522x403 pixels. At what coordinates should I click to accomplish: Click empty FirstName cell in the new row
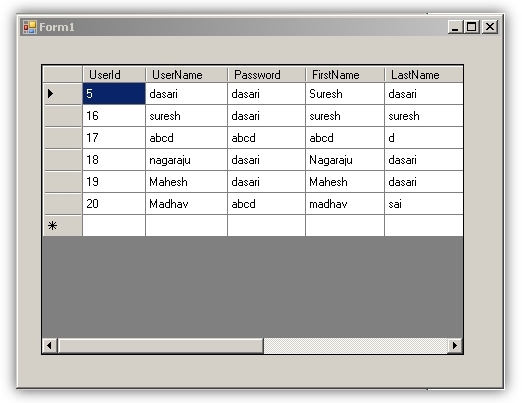[345, 226]
